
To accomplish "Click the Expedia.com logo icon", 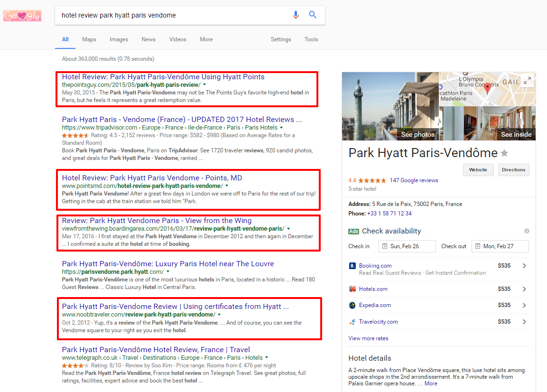I will tap(352, 305).
